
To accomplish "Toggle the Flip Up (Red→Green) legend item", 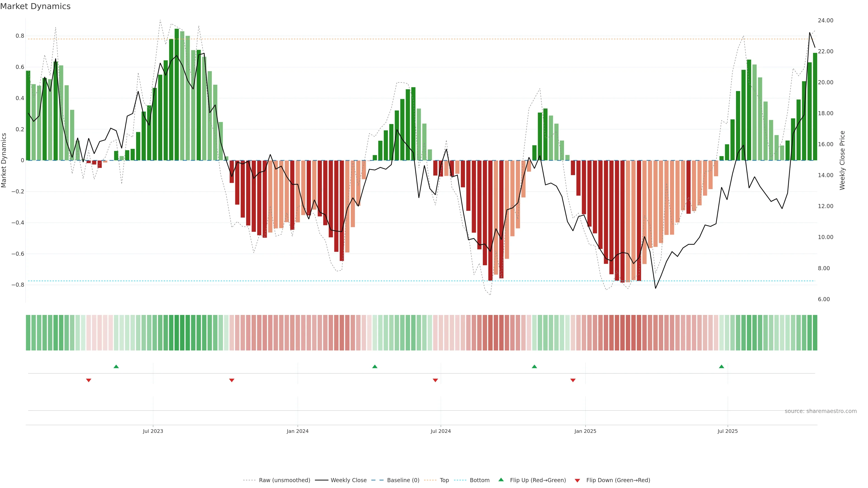I will [x=538, y=480].
